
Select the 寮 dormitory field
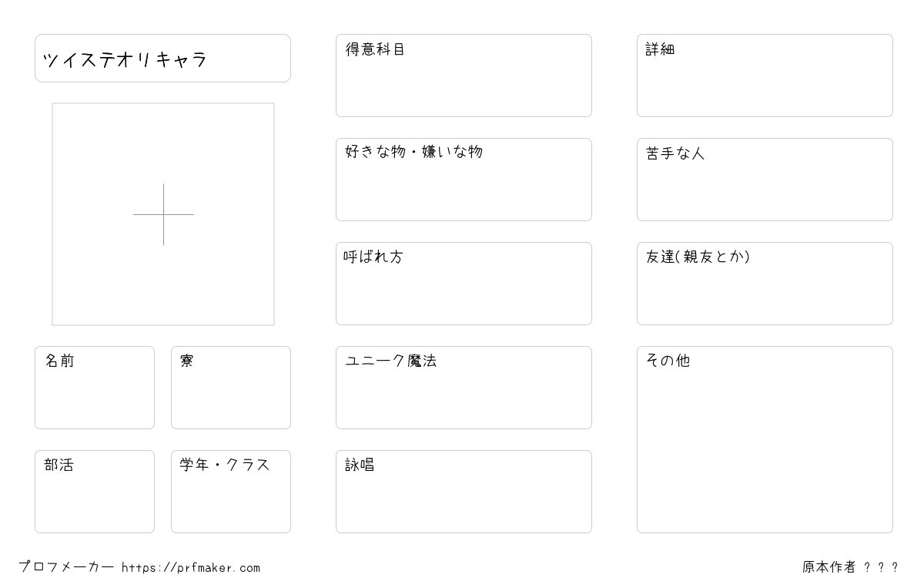(231, 388)
